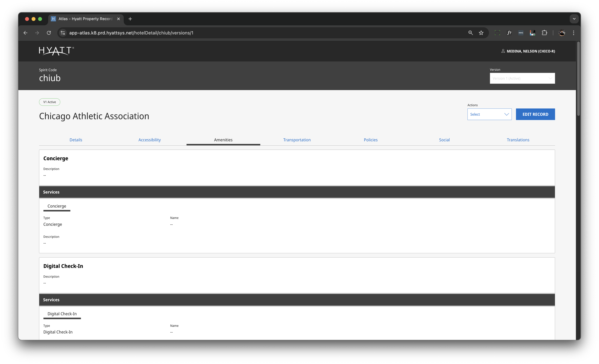Open a new browser tab
Screen dimensions: 599x364
130,19
